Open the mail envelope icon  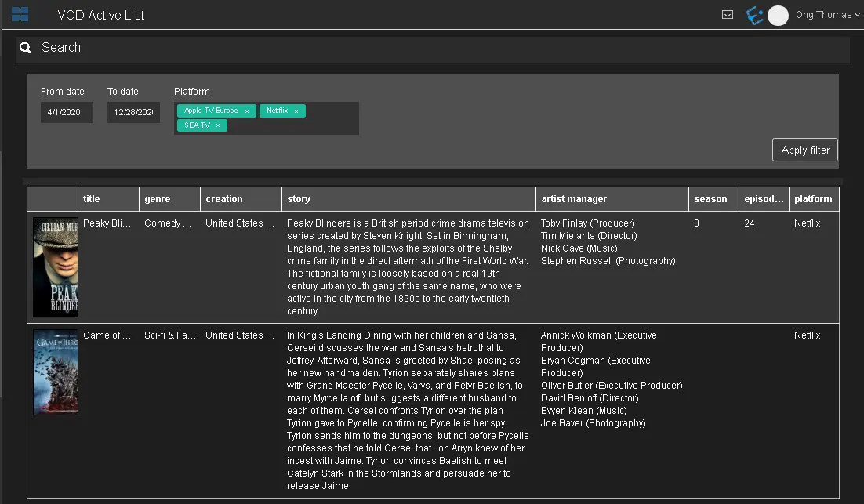pyautogui.click(x=727, y=15)
